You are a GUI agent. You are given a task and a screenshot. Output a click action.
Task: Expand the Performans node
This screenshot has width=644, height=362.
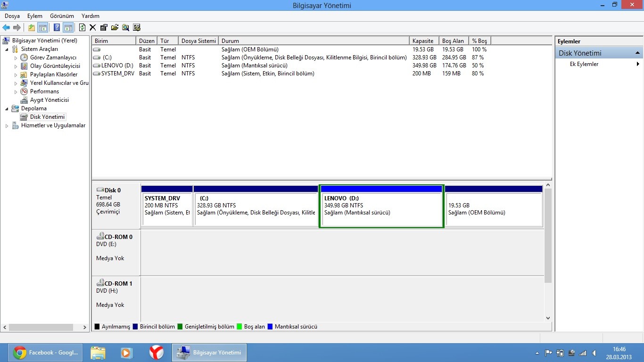click(16, 91)
